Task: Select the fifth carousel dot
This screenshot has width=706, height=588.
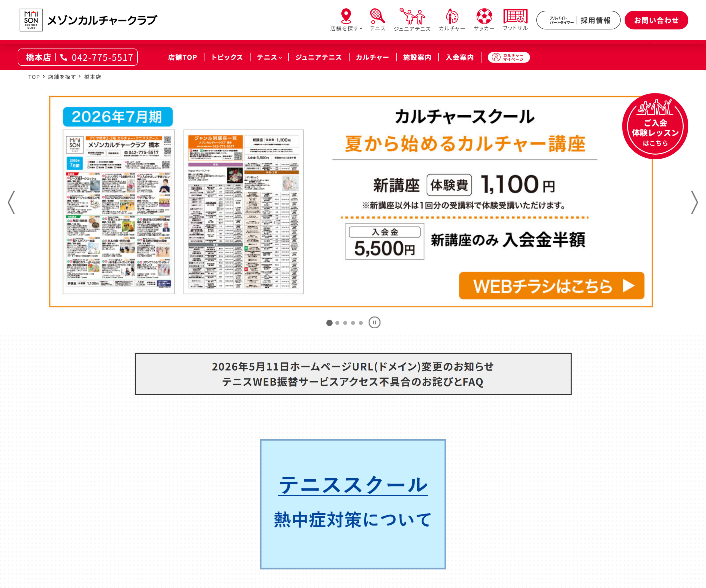Action: tap(361, 323)
